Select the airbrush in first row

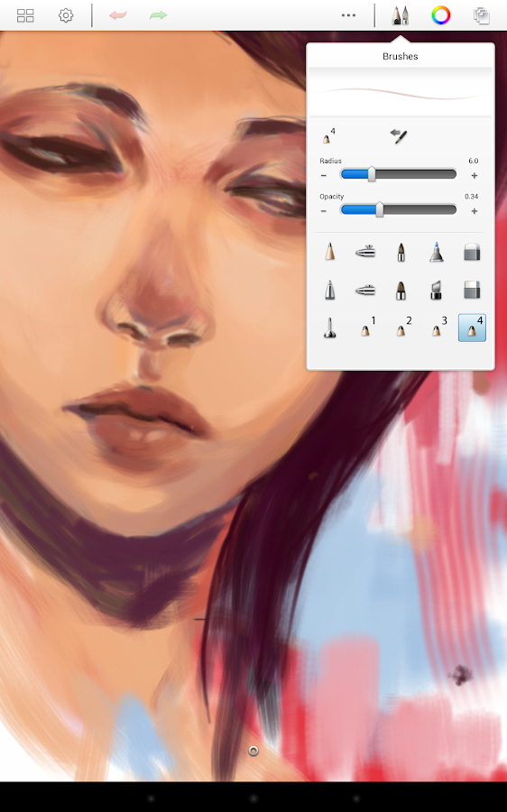tap(365, 252)
